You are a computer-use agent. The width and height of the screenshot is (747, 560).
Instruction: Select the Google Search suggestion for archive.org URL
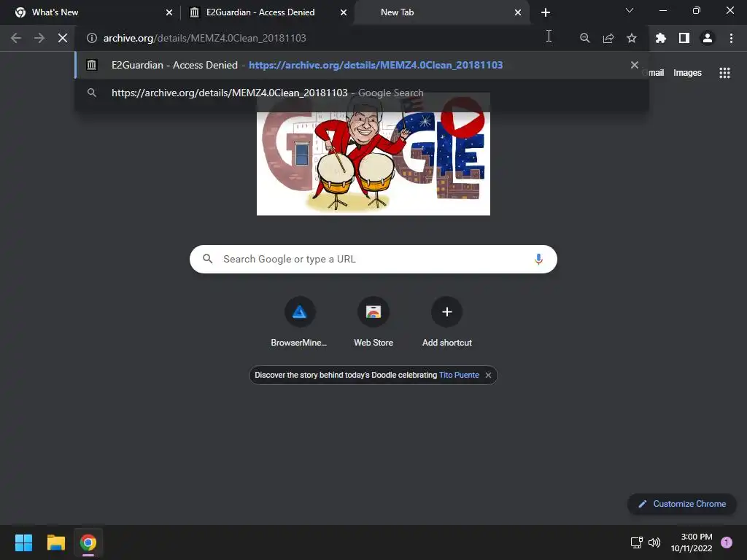[x=362, y=93]
